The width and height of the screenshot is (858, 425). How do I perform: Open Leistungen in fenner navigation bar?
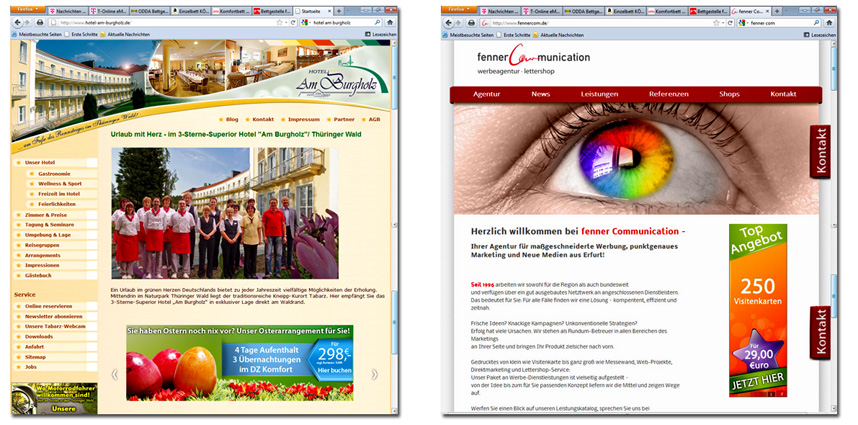pyautogui.click(x=599, y=94)
